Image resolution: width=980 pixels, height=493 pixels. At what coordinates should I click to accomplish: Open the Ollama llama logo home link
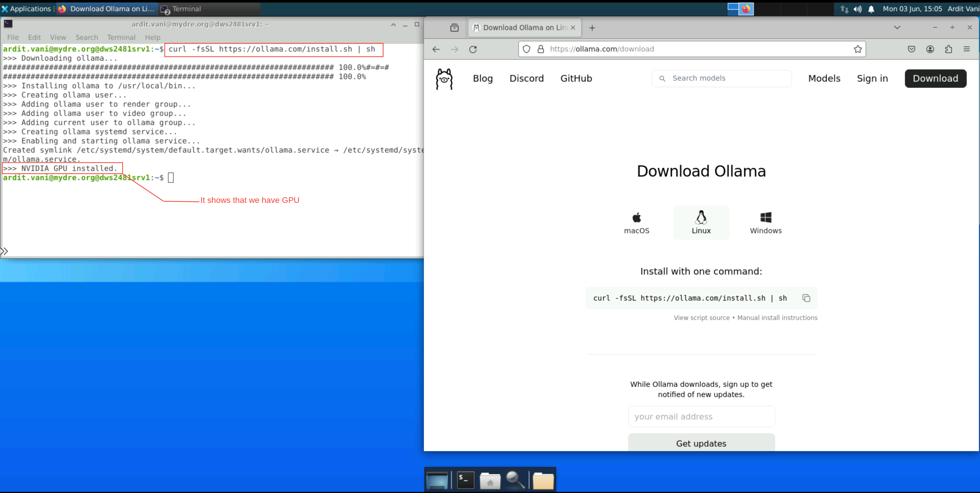tap(444, 79)
